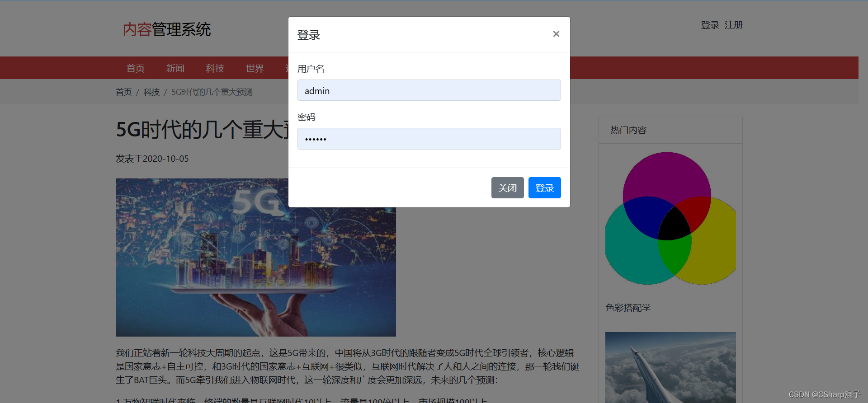Click the 热门内容 sidebar heading
The height and width of the screenshot is (403, 868).
click(x=628, y=130)
